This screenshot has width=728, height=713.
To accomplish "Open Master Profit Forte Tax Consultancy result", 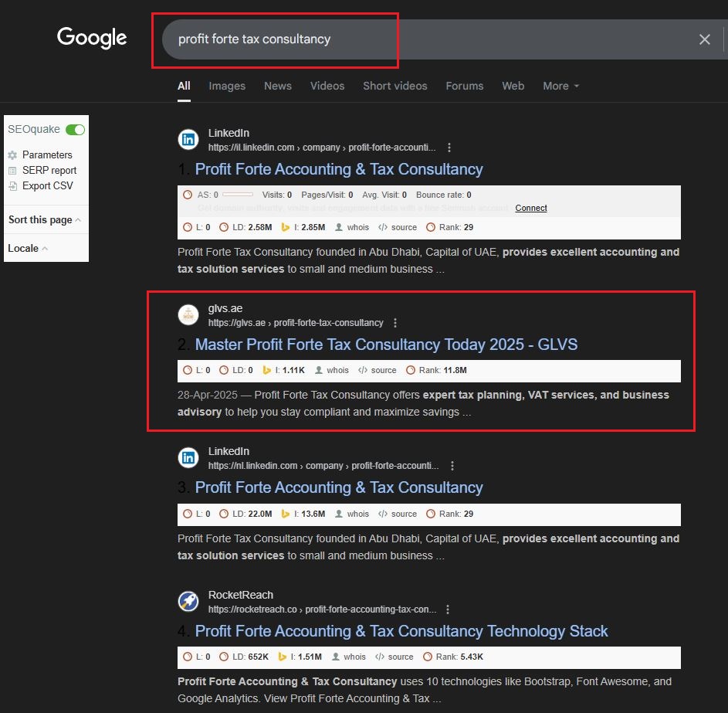I will 386,345.
